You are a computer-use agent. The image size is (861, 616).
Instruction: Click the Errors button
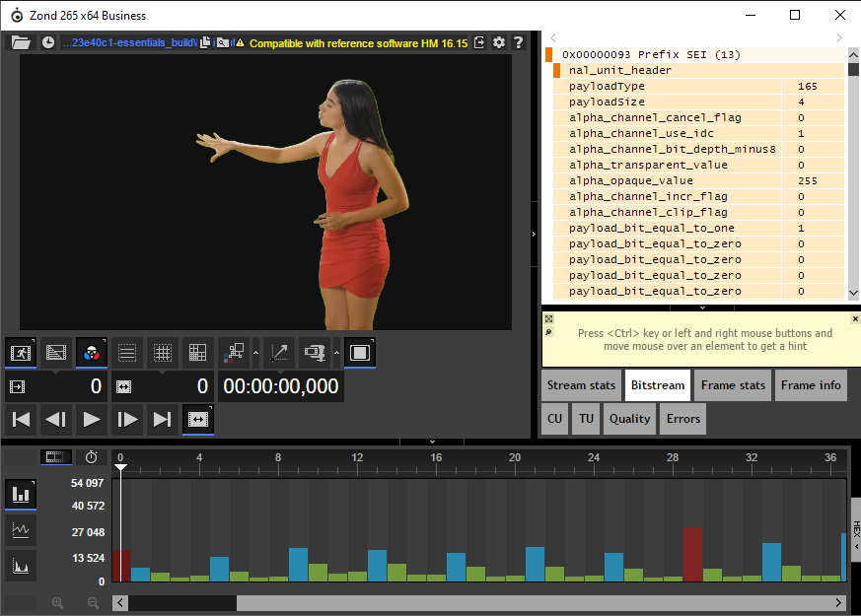click(x=683, y=419)
